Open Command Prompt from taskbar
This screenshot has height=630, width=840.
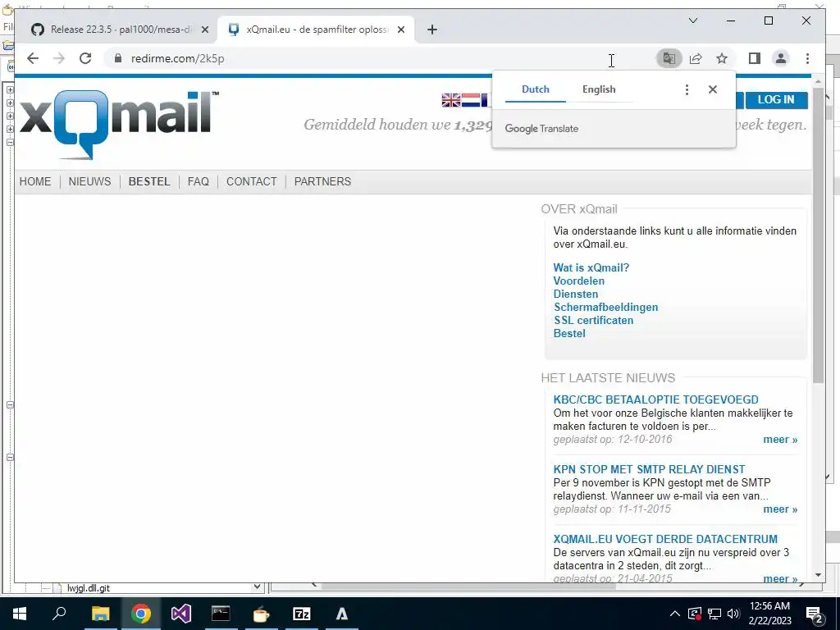tap(221, 614)
